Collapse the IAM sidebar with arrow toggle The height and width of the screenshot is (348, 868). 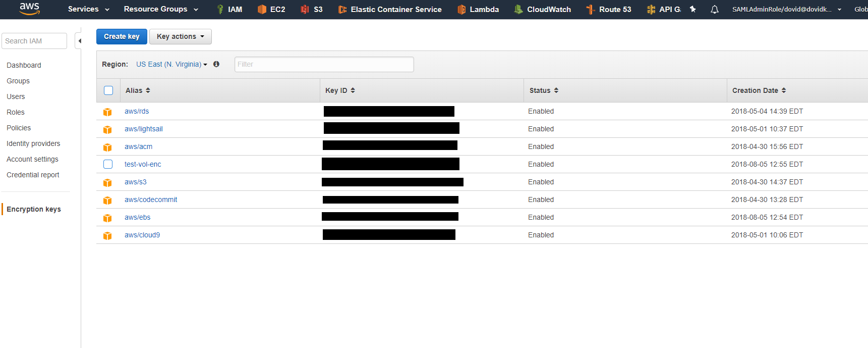click(79, 41)
